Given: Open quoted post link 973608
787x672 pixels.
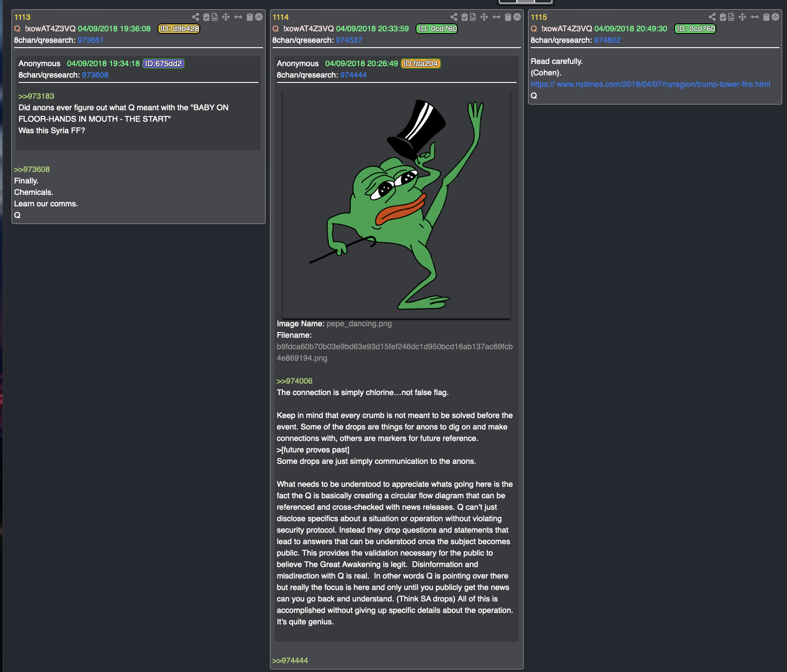Looking at the screenshot, I should (95, 75).
